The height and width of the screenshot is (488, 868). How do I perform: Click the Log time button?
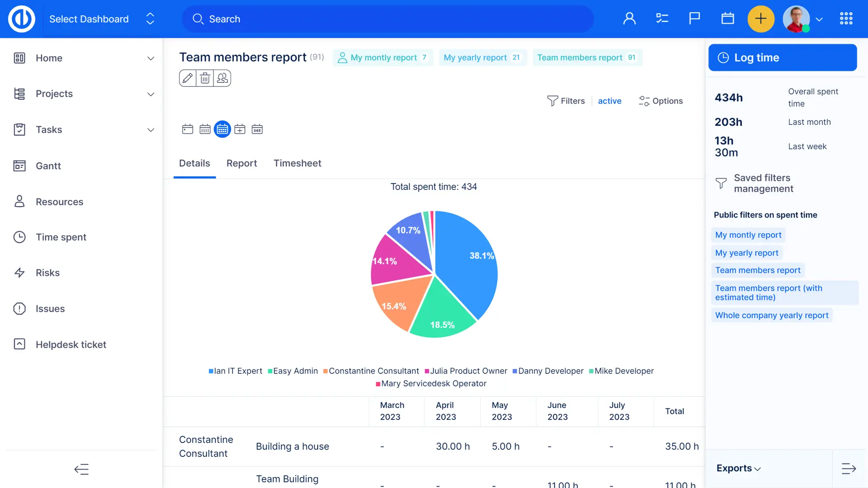click(782, 57)
